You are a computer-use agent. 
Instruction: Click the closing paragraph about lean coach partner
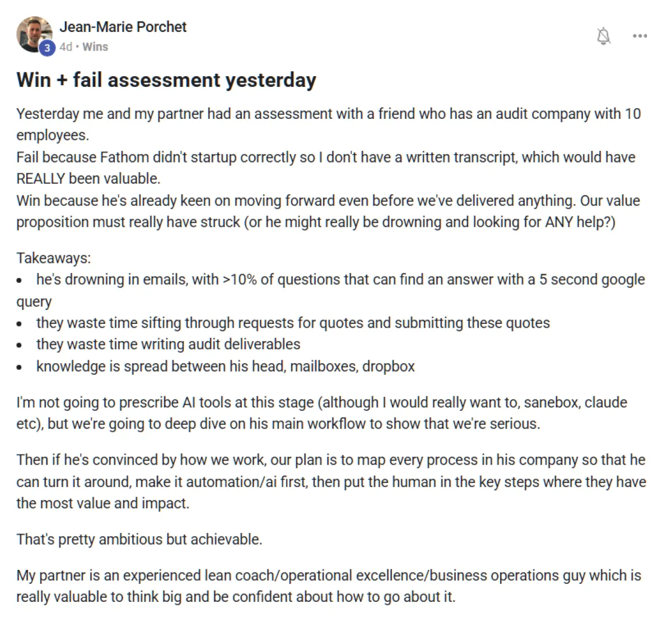[x=329, y=586]
